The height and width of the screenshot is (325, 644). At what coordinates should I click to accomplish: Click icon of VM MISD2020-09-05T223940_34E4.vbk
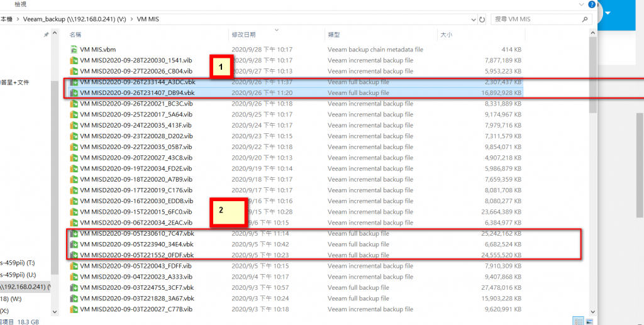tap(74, 244)
